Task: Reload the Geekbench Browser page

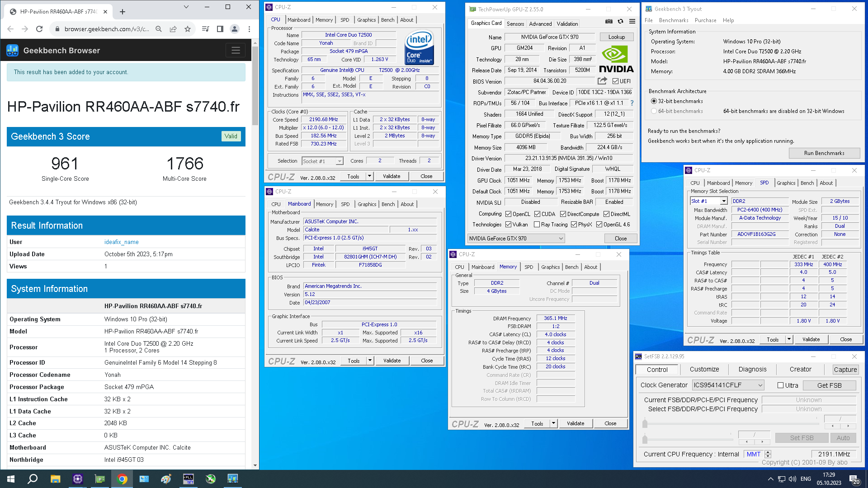Action: 39,29
